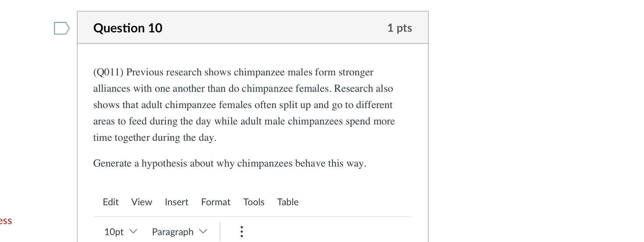Click the 1 pts label on the question
Viewport: 644px width, 242px height.
click(400, 28)
